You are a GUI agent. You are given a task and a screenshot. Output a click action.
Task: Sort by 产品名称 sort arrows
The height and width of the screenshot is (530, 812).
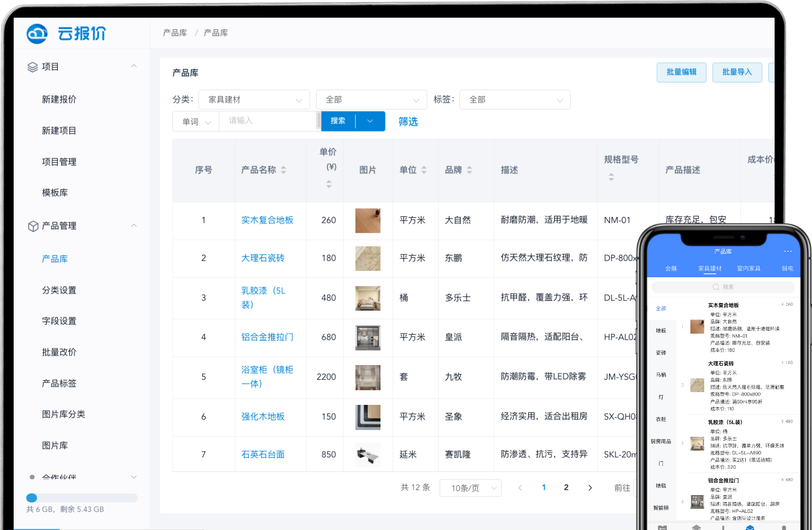(x=283, y=170)
